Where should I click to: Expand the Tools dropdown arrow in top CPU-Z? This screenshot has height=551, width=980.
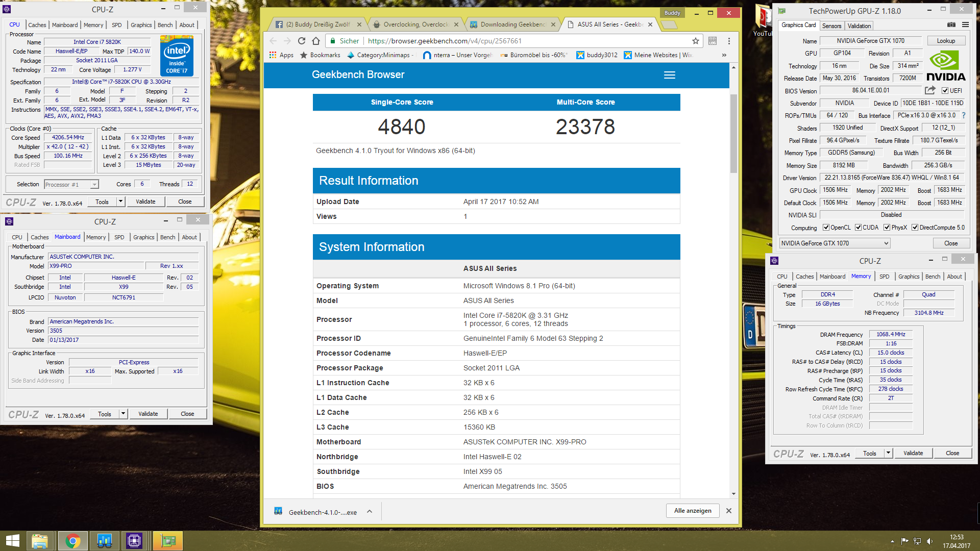click(120, 202)
